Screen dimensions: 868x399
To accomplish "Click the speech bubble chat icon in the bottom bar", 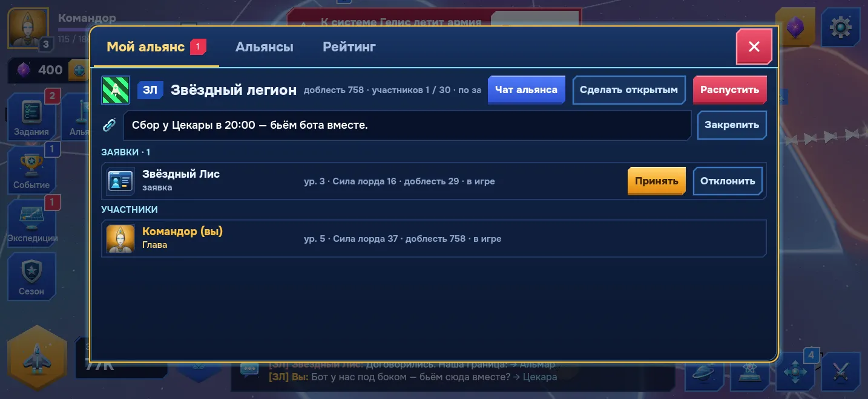I will [250, 369].
